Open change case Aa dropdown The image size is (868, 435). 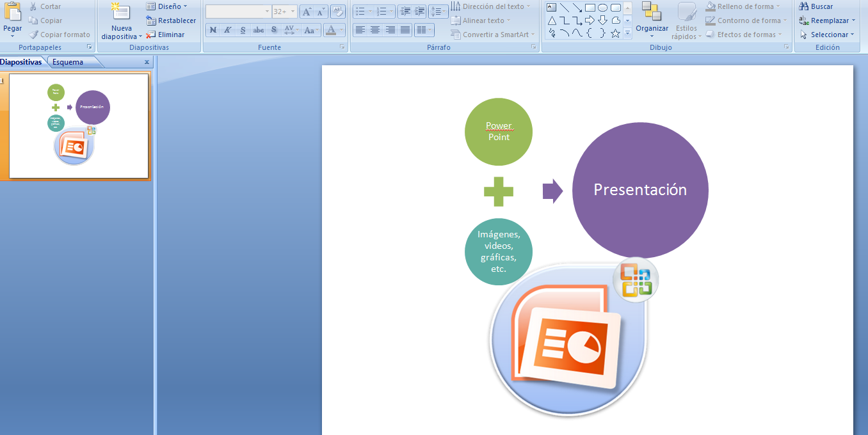(311, 29)
